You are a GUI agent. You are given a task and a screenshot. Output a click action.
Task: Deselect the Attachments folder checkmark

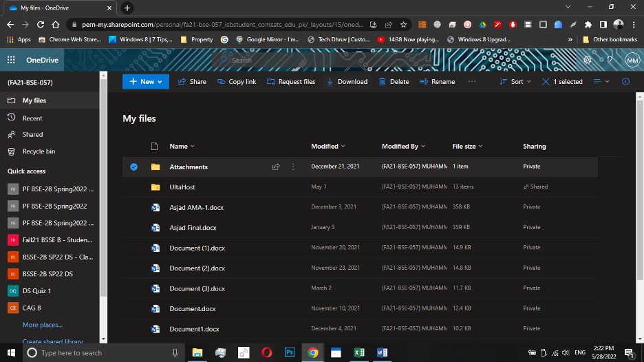(x=134, y=167)
